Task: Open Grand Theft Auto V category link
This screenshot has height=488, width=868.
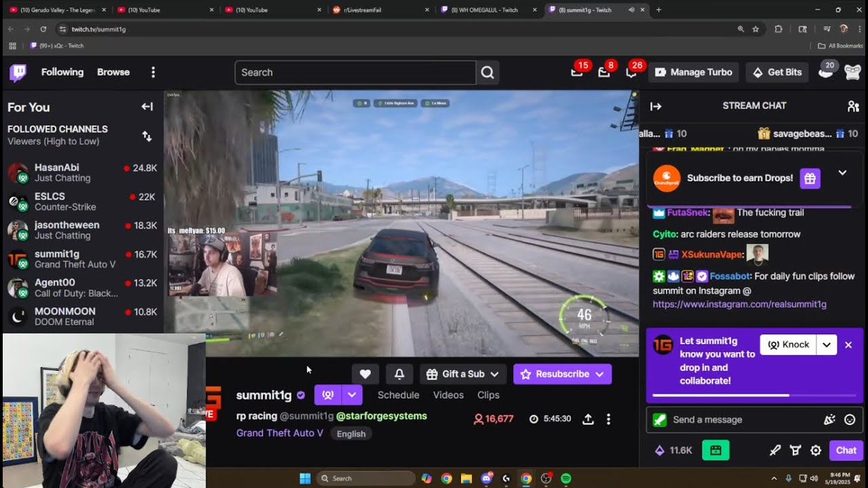Action: (x=279, y=433)
